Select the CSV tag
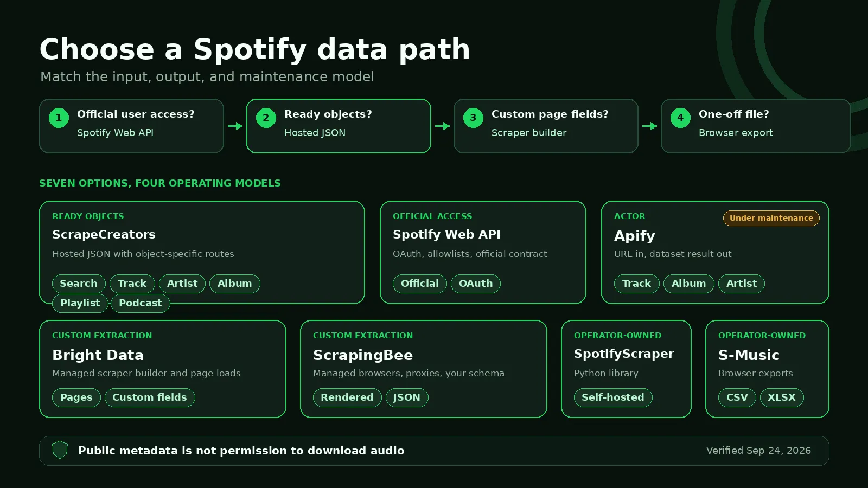This screenshot has width=868, height=488. (737, 397)
